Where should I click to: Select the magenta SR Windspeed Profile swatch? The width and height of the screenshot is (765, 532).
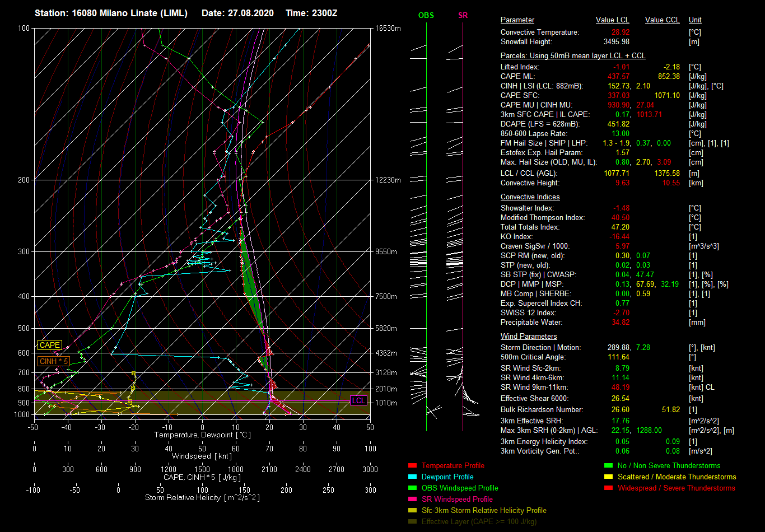click(x=412, y=500)
